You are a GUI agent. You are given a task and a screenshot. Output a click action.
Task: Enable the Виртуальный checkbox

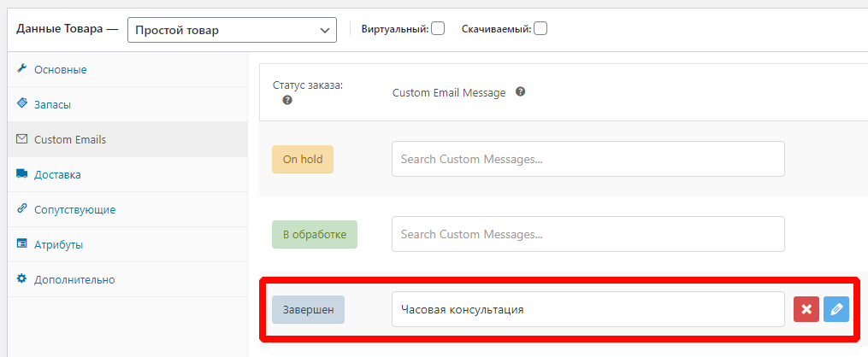click(x=438, y=28)
